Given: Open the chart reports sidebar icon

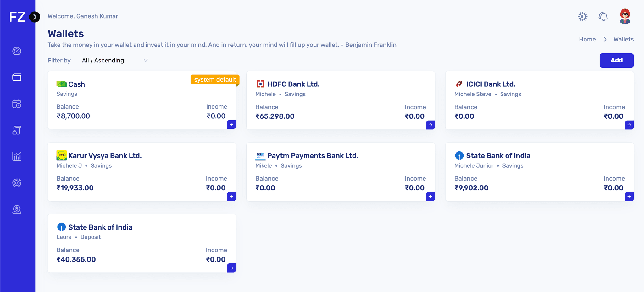Looking at the screenshot, I should click(x=17, y=156).
